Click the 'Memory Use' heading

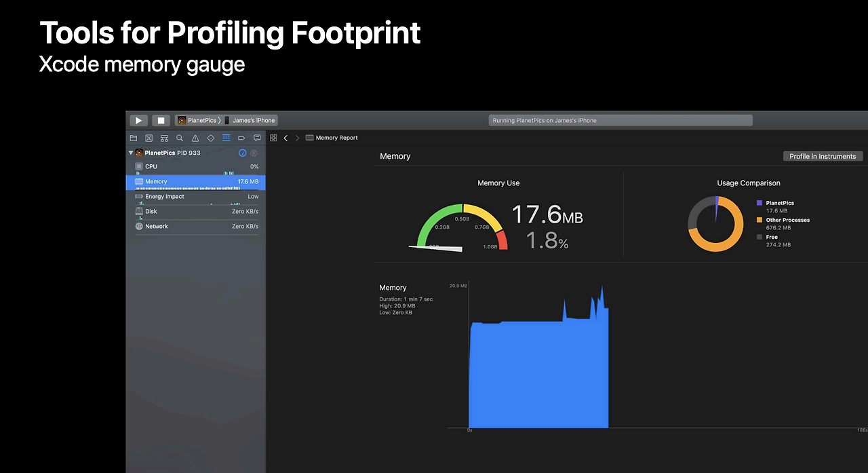click(498, 183)
